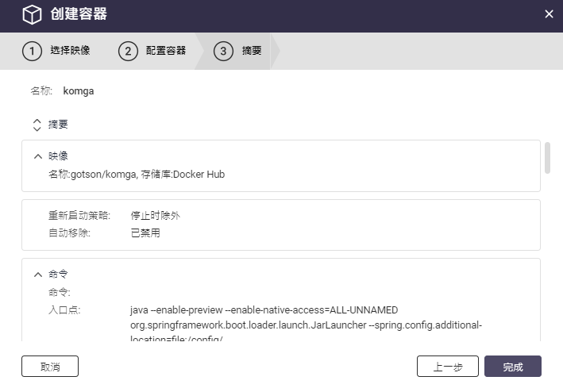Click the restart policy value 停止时除外

pyautogui.click(x=155, y=216)
